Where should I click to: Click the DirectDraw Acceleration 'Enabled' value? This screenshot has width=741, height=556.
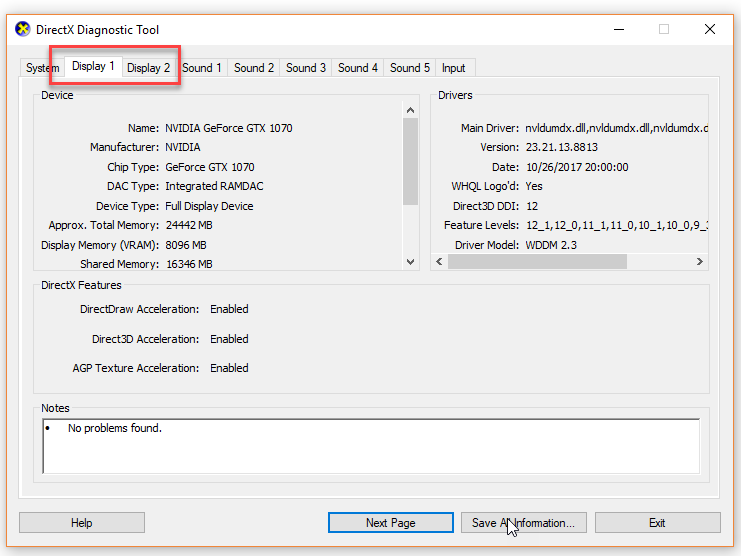(229, 309)
